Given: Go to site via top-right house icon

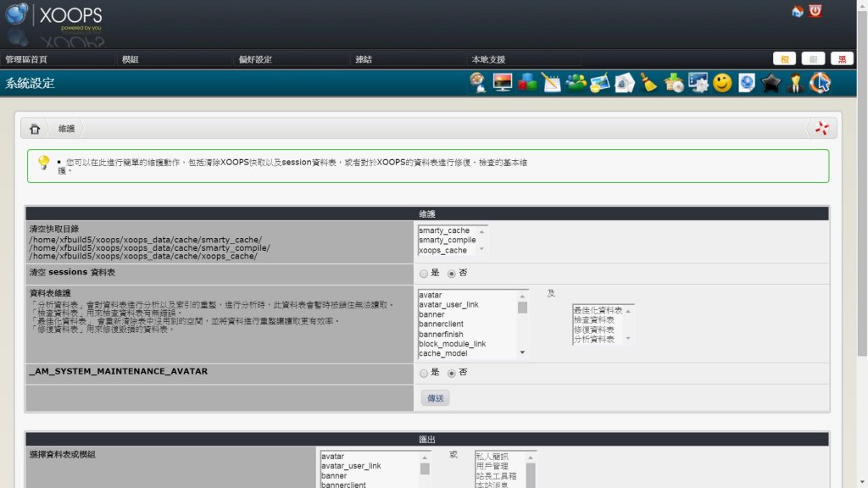Looking at the screenshot, I should [x=797, y=11].
